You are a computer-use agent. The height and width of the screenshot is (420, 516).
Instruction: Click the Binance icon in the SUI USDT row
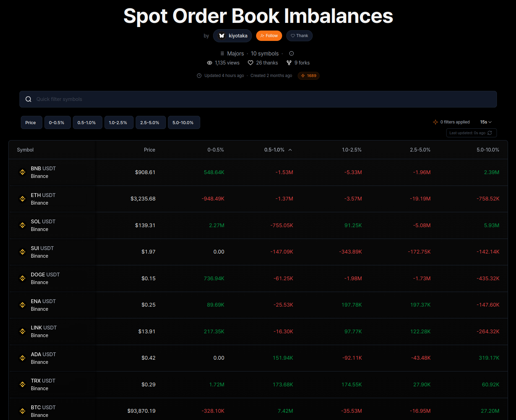(x=23, y=252)
